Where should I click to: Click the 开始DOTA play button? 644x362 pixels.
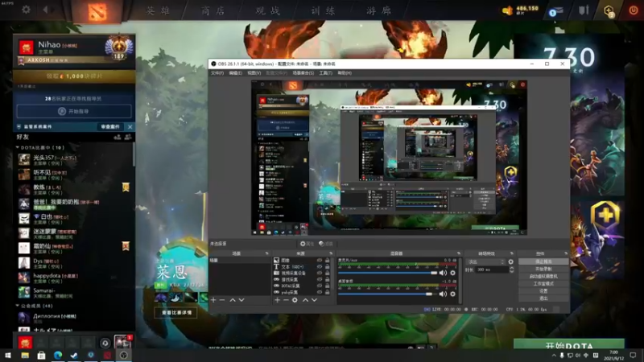pos(569,345)
